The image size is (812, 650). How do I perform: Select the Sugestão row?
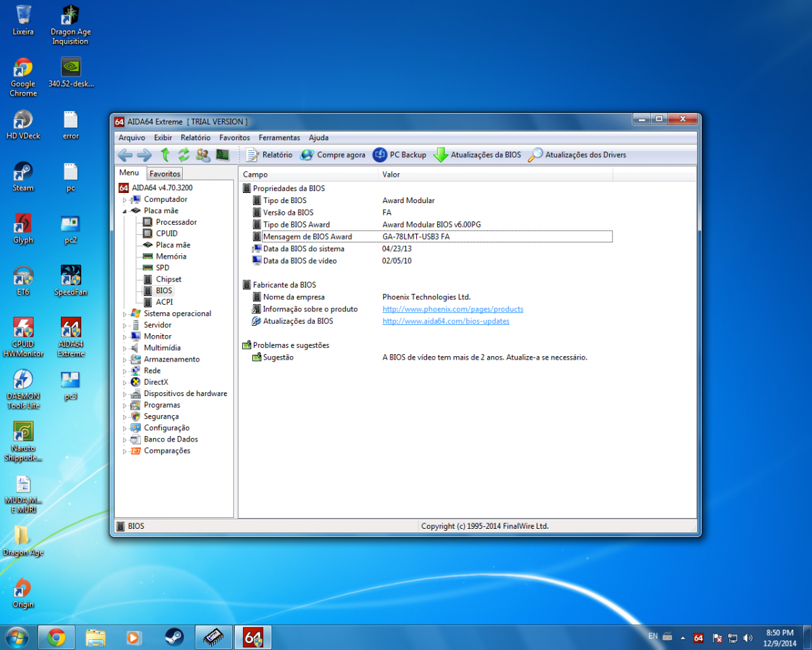tap(432, 357)
